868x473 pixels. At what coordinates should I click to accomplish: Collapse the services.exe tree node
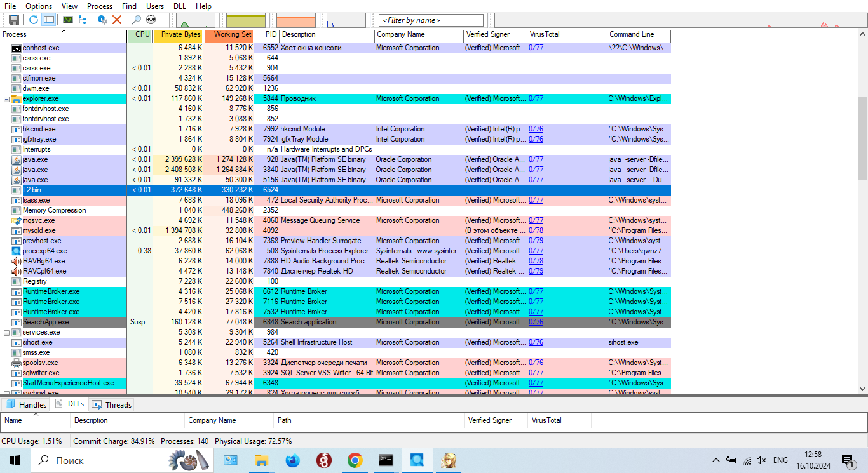tap(6, 333)
